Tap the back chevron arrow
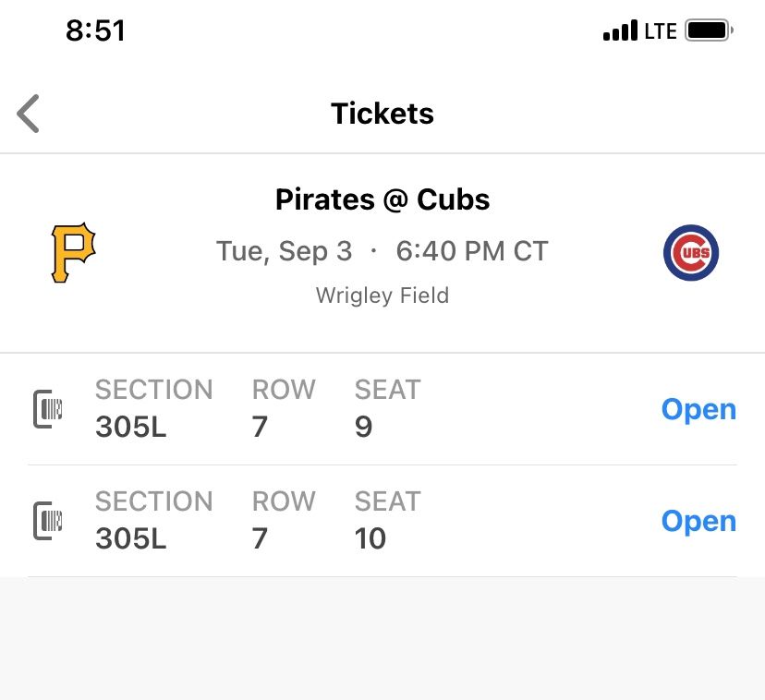Viewport: 765px width, 700px height. point(29,114)
